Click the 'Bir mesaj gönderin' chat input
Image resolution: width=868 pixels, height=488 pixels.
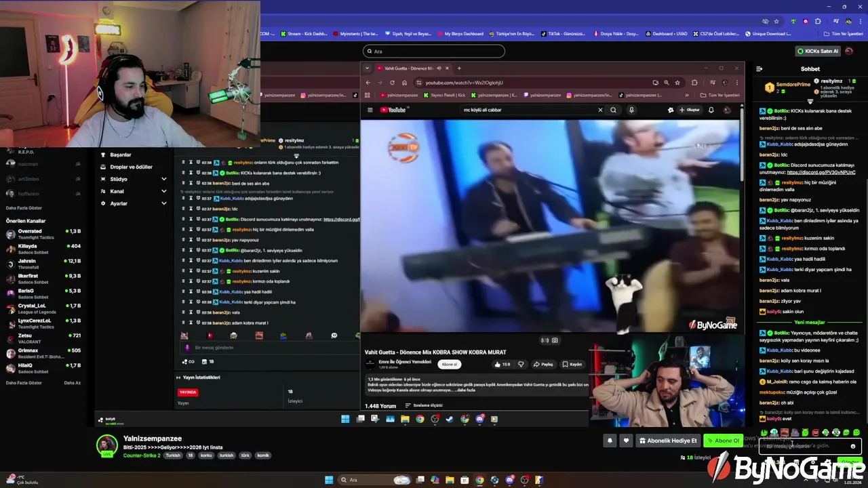click(271, 348)
